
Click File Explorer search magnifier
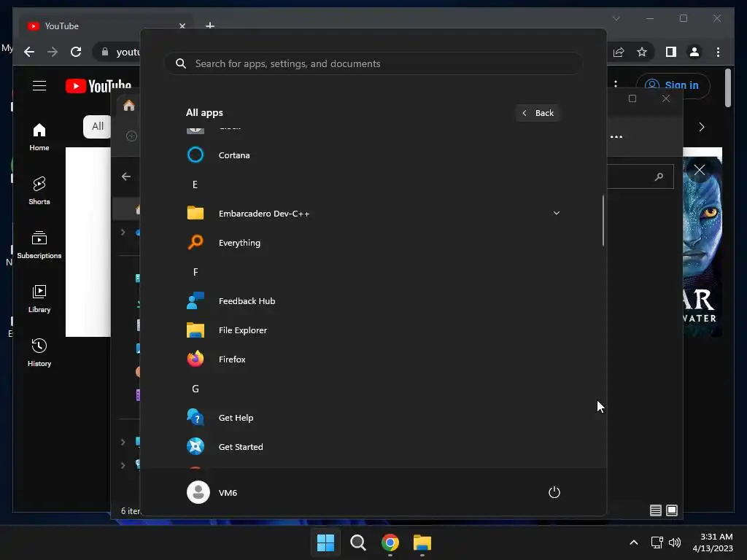659,177
